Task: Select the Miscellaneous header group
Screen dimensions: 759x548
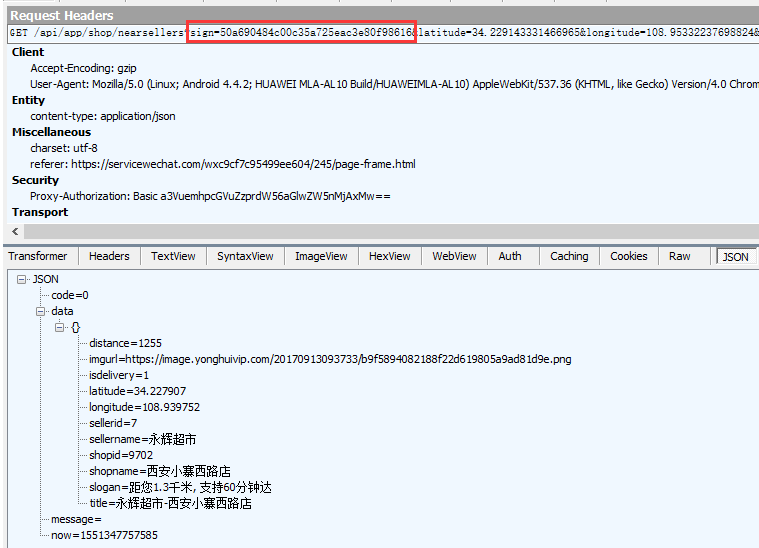Action: [51, 132]
